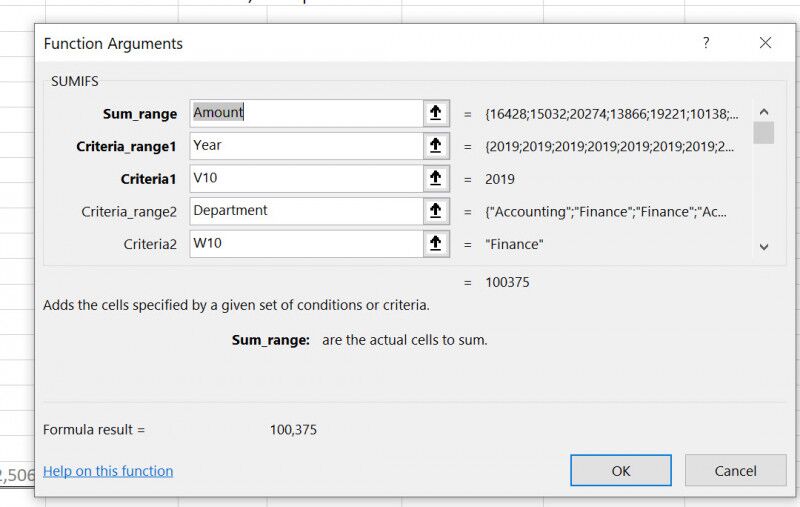
Task: Click Criteria_range1 range selector arrow icon
Action: (435, 146)
